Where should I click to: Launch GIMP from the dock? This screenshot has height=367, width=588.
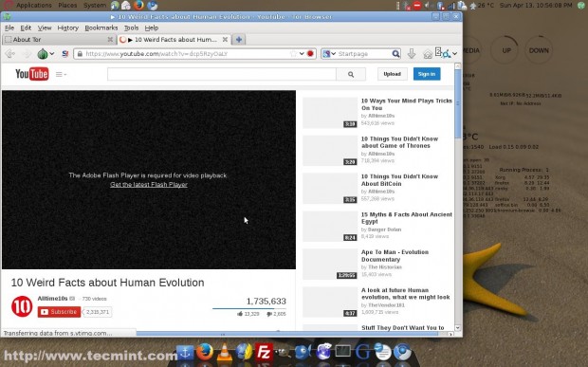click(x=284, y=353)
